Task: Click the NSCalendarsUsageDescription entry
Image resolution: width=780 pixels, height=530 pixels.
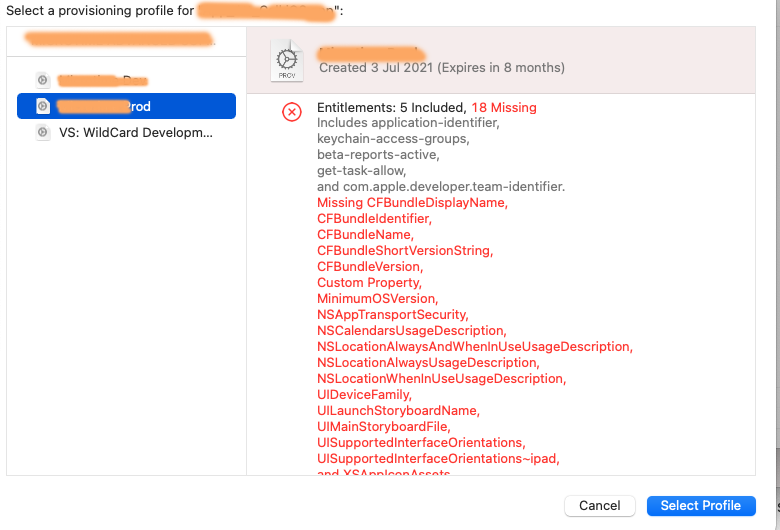Action: pos(411,331)
